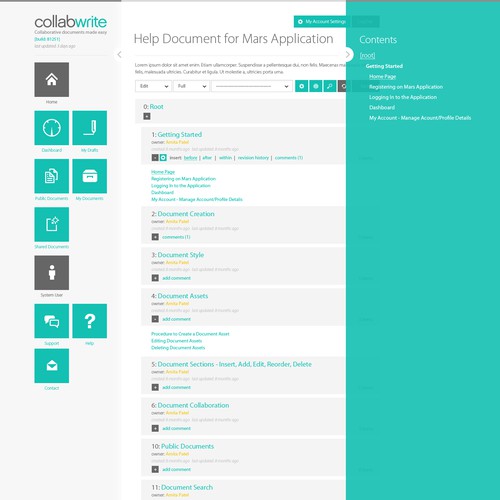The height and width of the screenshot is (500, 500).
Task: Select Dashboard entry in the Contents panel
Action: 382,107
